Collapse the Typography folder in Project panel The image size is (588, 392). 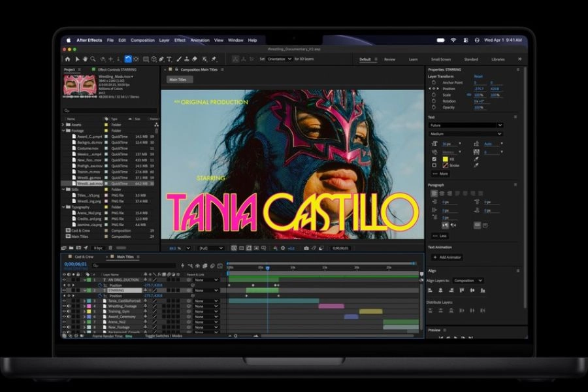click(x=63, y=207)
